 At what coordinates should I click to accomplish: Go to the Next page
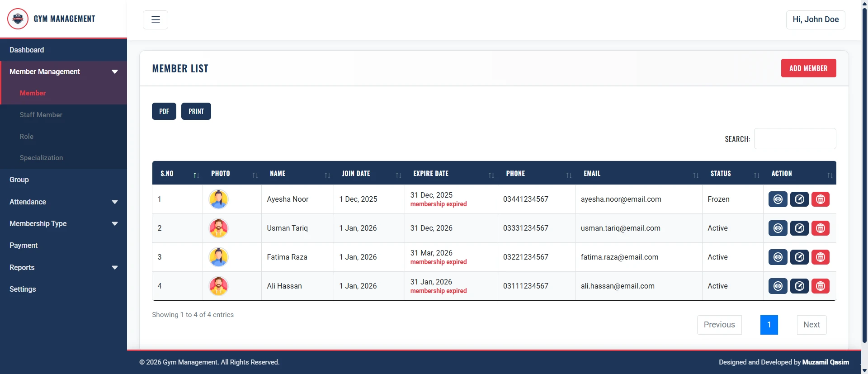[x=811, y=325]
